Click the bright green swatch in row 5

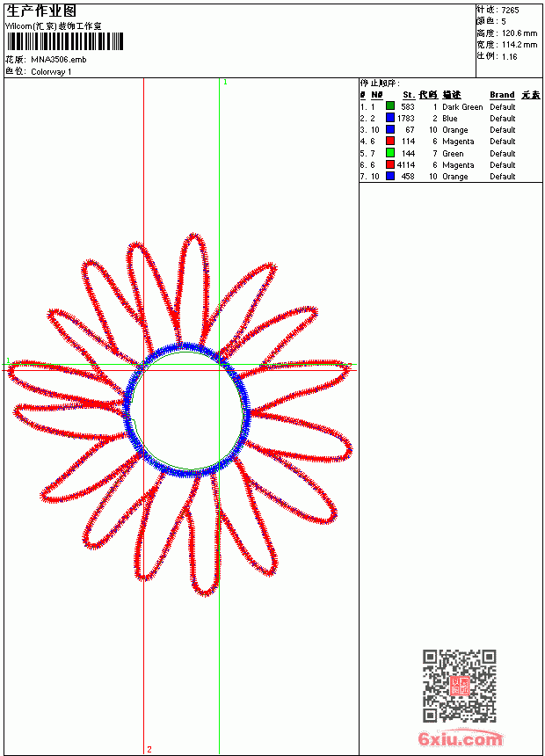(x=390, y=153)
